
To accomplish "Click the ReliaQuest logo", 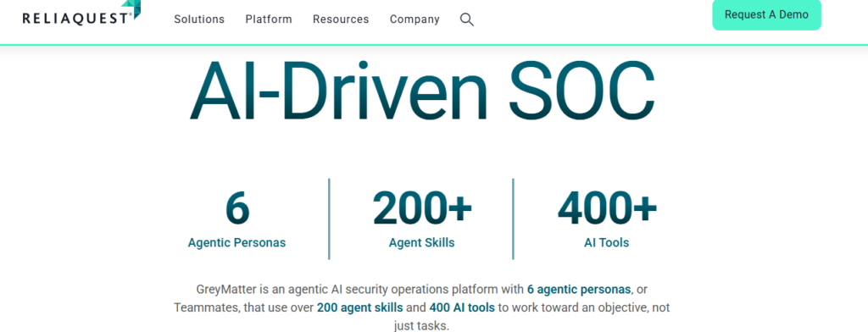I will 82,14.
